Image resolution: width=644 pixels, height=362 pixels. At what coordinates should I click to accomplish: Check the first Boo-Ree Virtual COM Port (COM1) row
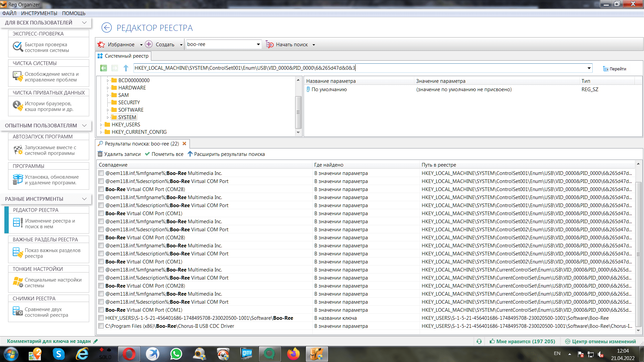point(101,213)
